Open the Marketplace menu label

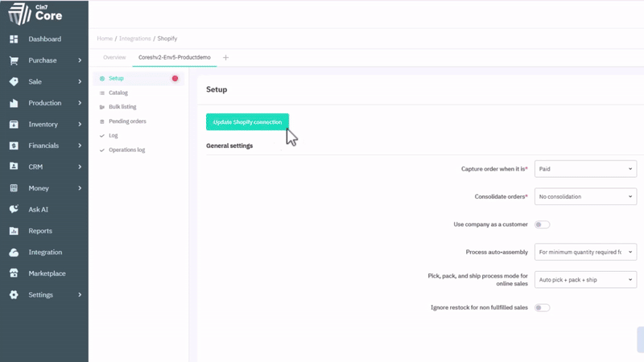click(47, 274)
